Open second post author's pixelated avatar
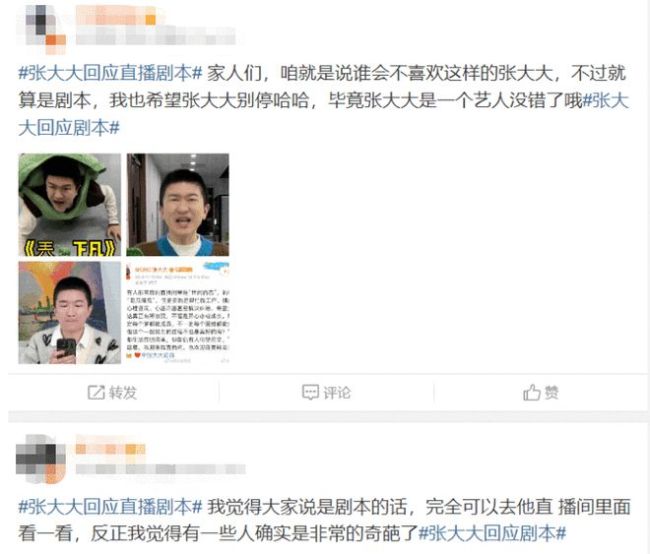The height and width of the screenshot is (554, 650). click(41, 459)
